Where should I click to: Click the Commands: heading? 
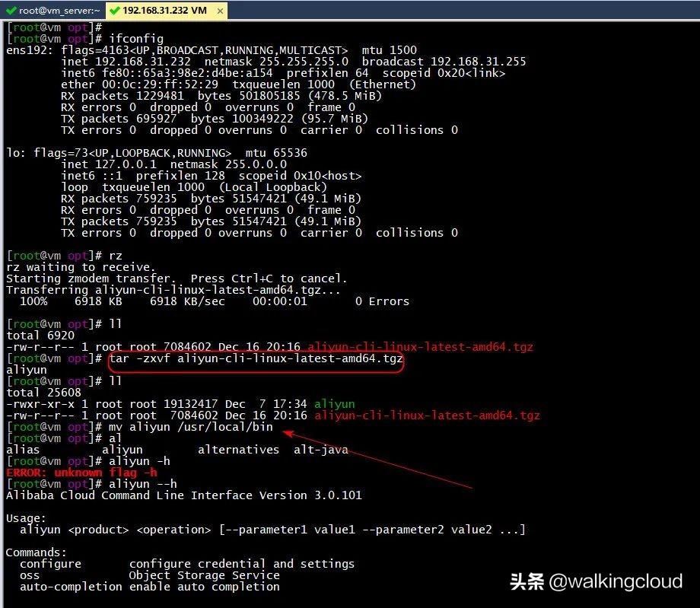(37, 552)
